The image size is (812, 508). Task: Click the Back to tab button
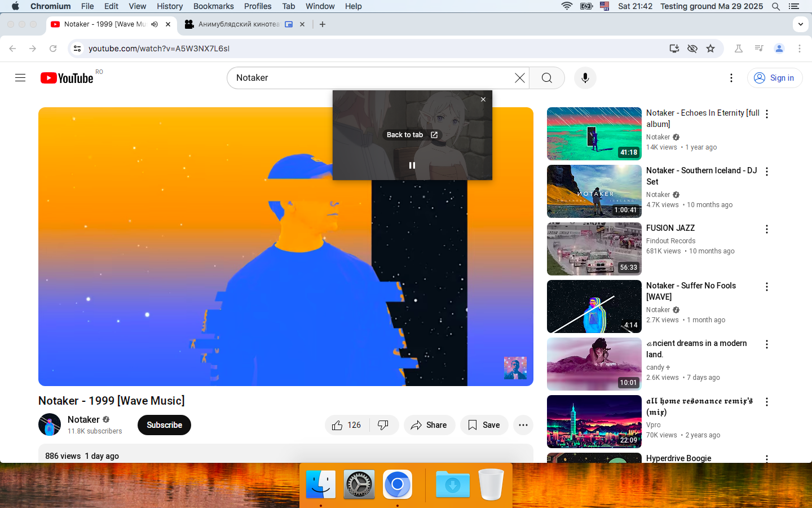tap(412, 135)
